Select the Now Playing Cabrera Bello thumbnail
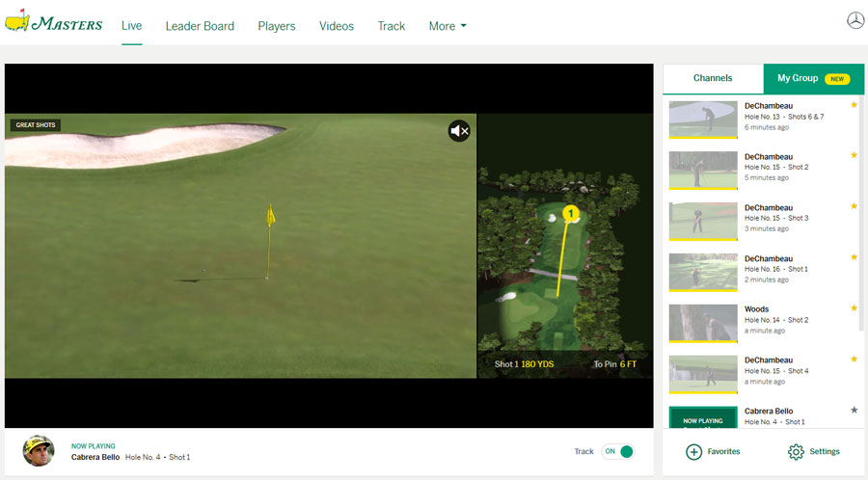 click(703, 417)
